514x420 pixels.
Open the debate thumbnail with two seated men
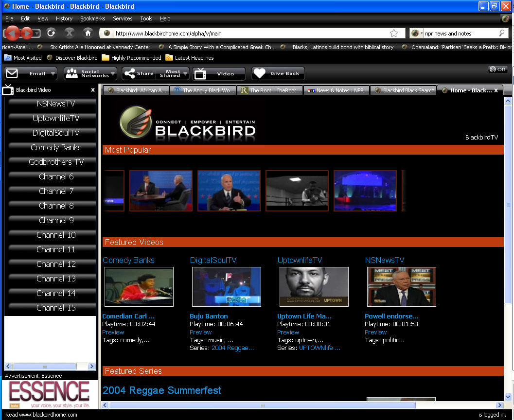(160, 191)
